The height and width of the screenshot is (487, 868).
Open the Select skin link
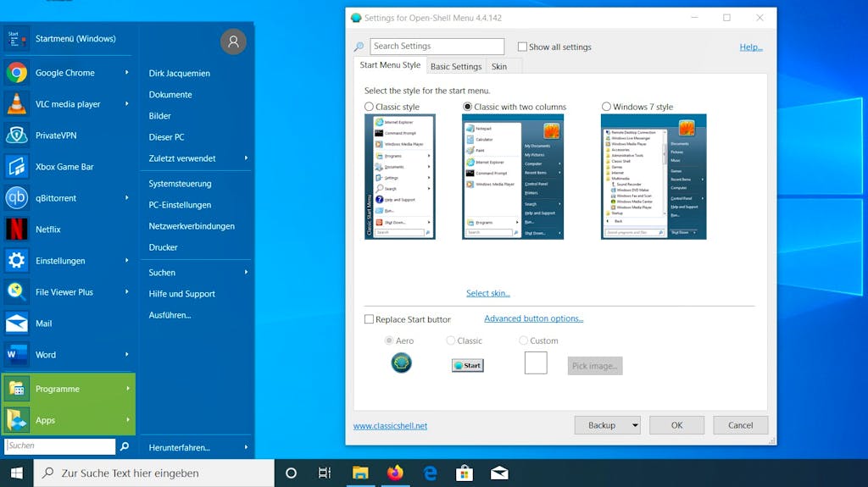pyautogui.click(x=487, y=293)
